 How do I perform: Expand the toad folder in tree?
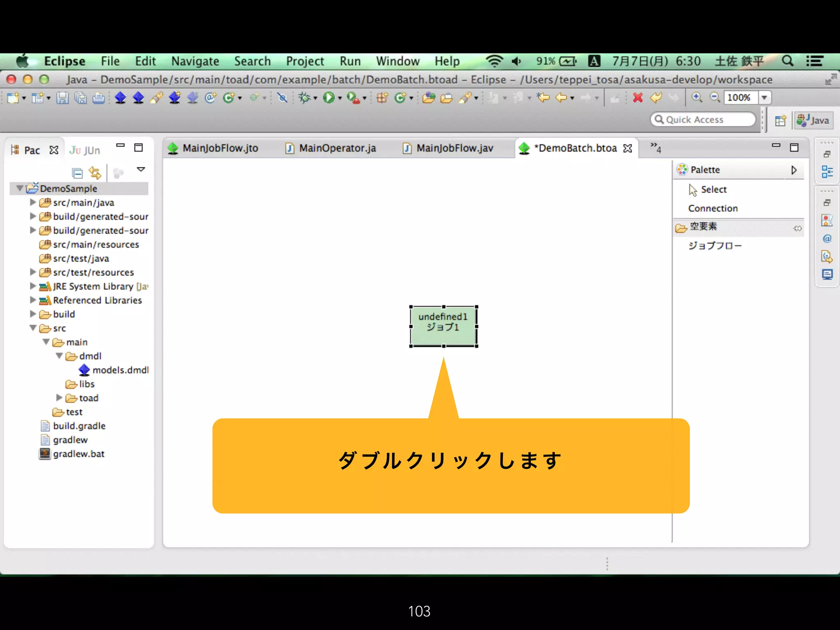(x=59, y=398)
